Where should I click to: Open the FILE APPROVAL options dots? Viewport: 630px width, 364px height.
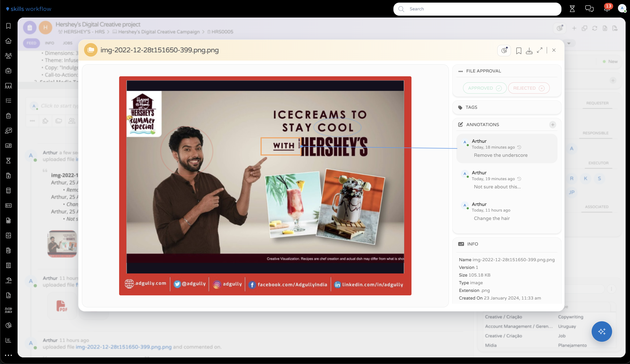(x=460, y=71)
